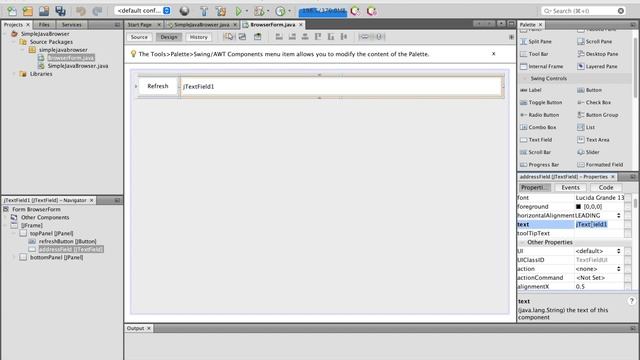This screenshot has height=360, width=640.
Task: Open the Run Project dropdown arrow
Action: (247, 11)
